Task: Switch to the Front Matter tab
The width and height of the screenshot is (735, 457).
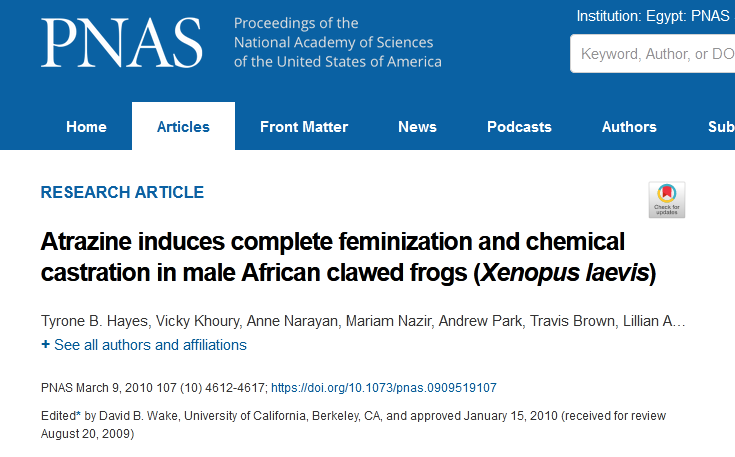Action: point(304,127)
